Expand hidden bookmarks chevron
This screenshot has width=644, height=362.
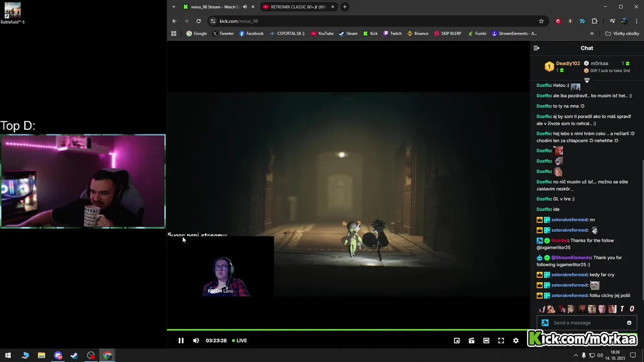point(592,34)
